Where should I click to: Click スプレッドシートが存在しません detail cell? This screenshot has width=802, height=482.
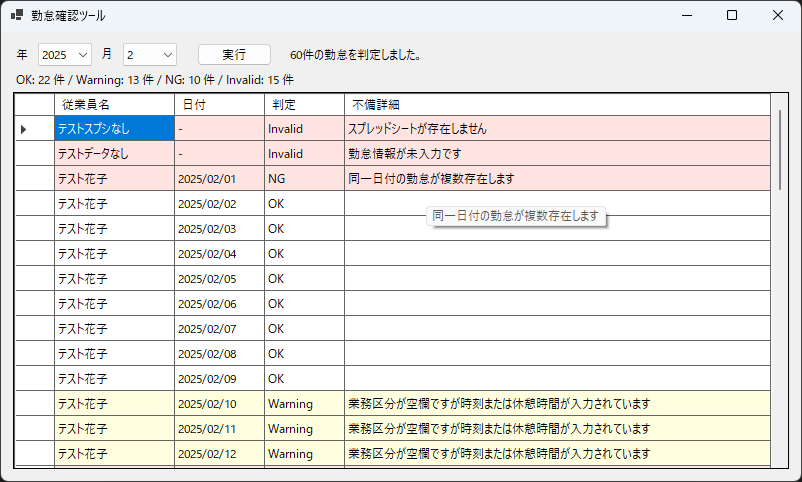tap(557, 129)
